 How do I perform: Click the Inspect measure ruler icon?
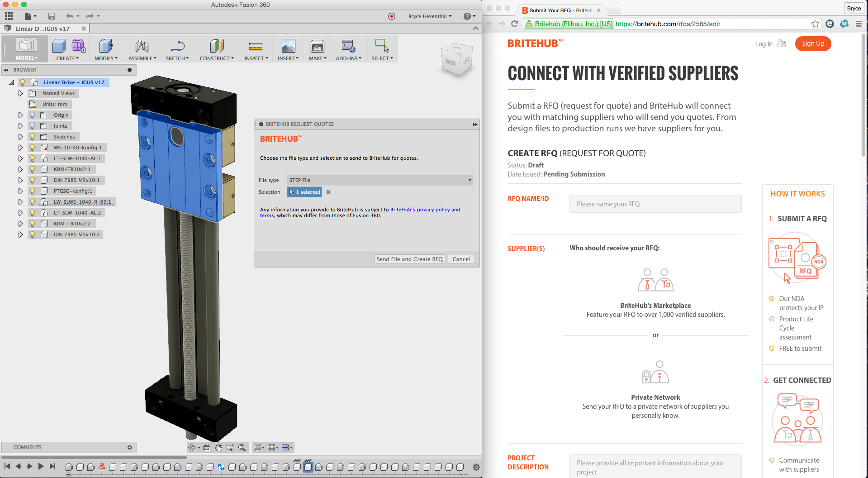tap(256, 46)
